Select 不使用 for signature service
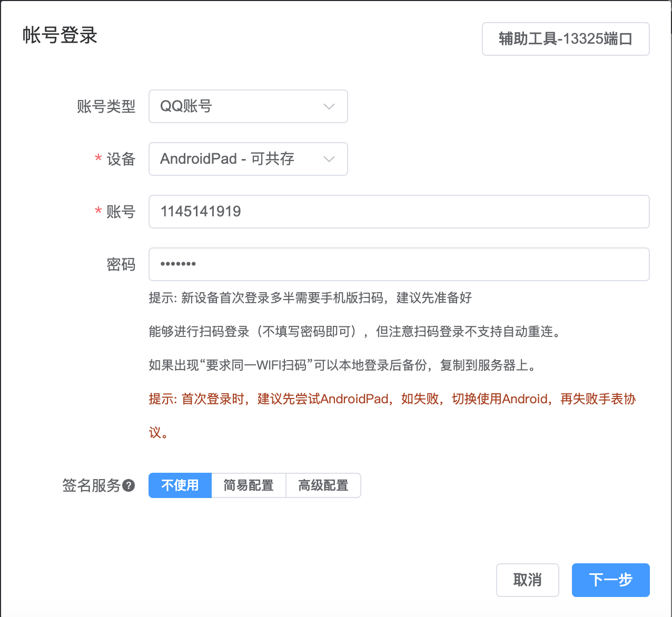Image resolution: width=672 pixels, height=617 pixels. [180, 485]
